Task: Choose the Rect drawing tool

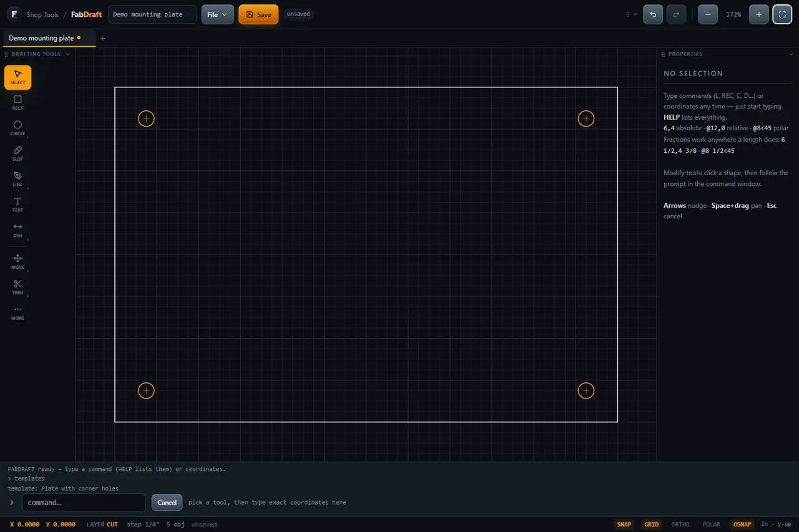Action: coord(17,103)
